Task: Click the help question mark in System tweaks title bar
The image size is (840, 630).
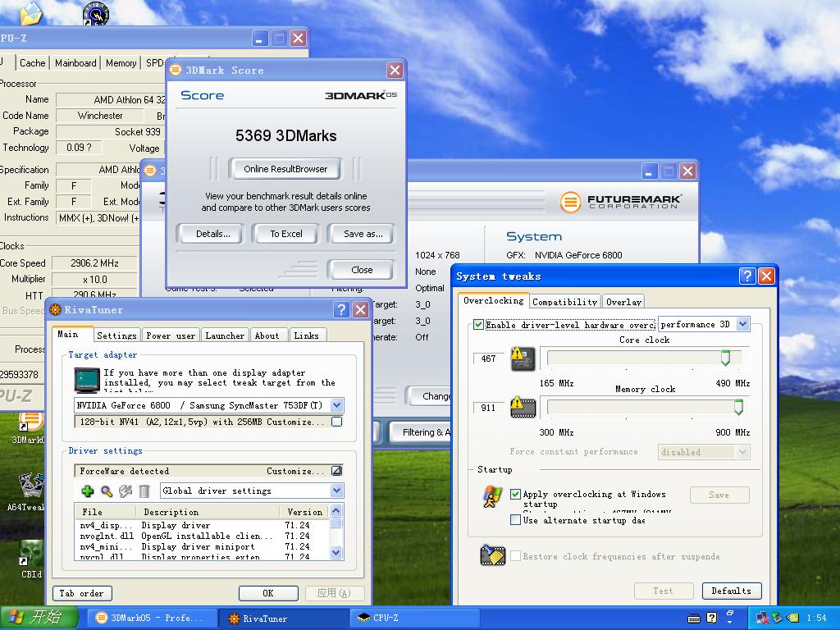Action: [746, 276]
